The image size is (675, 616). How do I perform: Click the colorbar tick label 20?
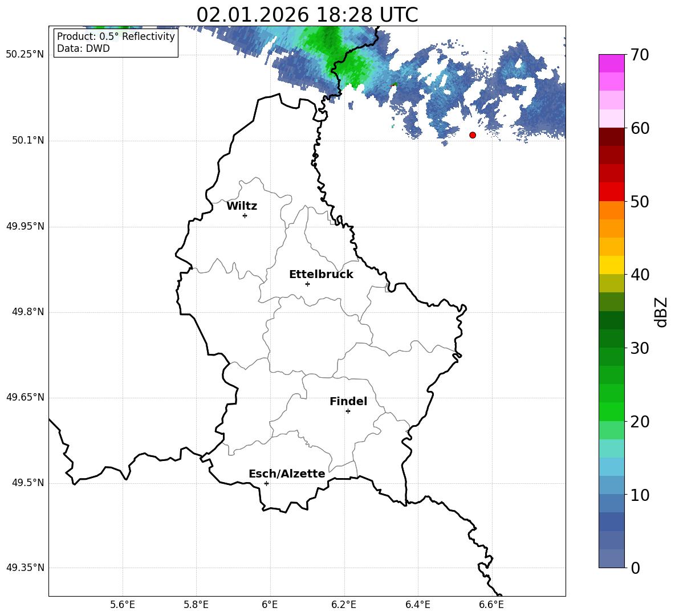(640, 422)
